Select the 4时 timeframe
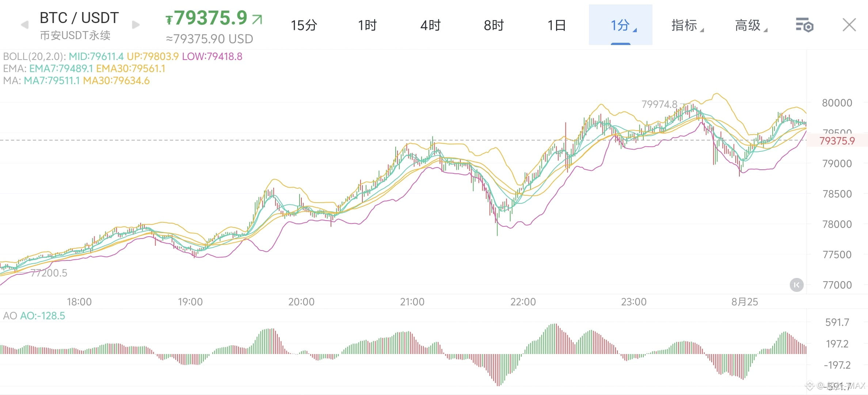Image resolution: width=868 pixels, height=395 pixels. click(430, 25)
